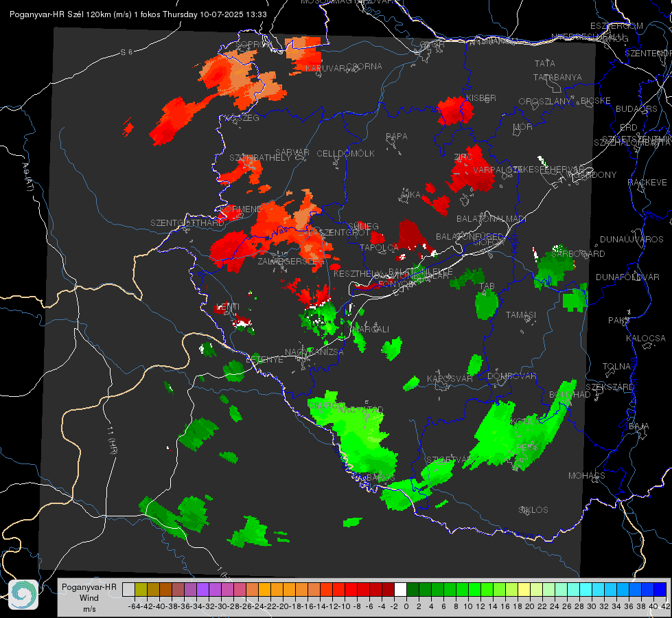672x618 pixels.
Task: Click the '20' value on the legend scale
Action: click(x=530, y=606)
